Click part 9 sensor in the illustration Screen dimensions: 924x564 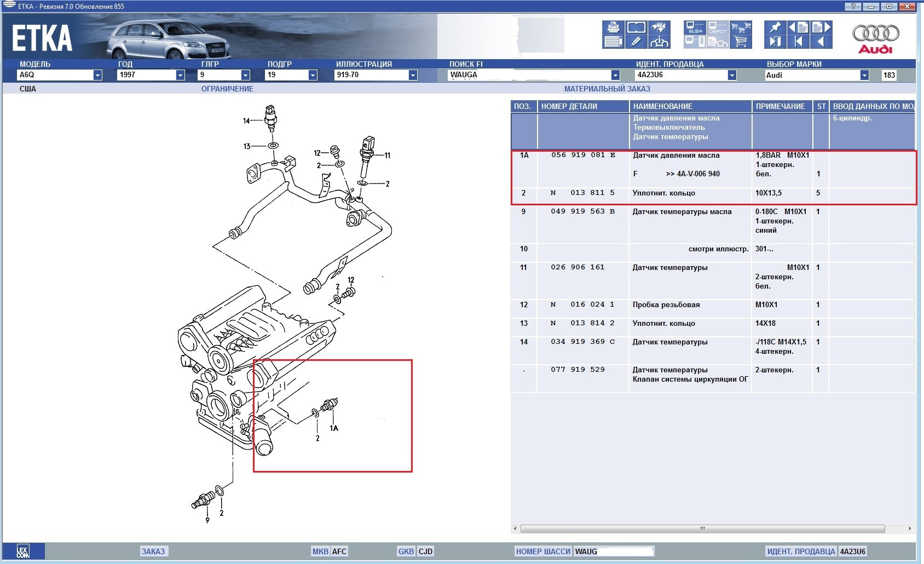click(203, 500)
